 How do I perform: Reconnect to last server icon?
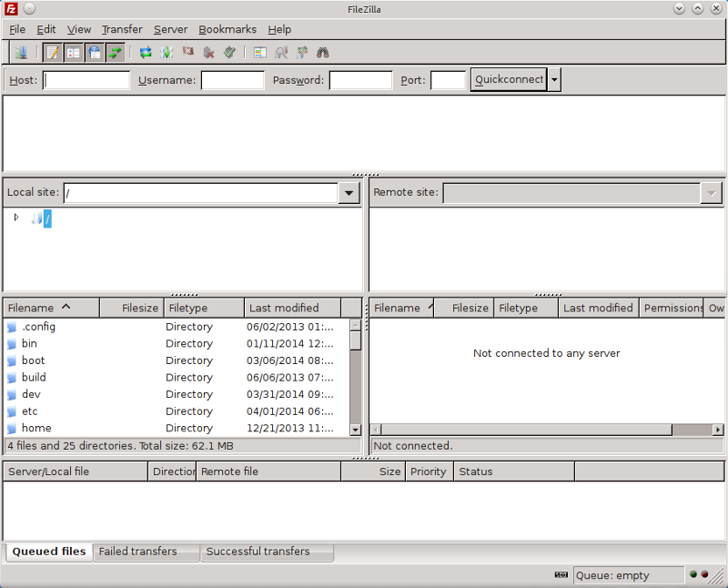coord(230,53)
